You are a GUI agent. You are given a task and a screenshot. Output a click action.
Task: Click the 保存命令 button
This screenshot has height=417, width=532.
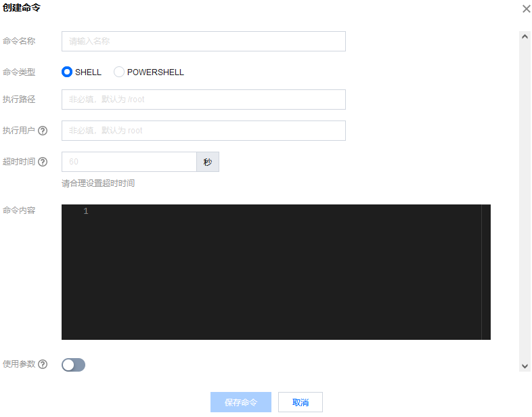pos(241,402)
